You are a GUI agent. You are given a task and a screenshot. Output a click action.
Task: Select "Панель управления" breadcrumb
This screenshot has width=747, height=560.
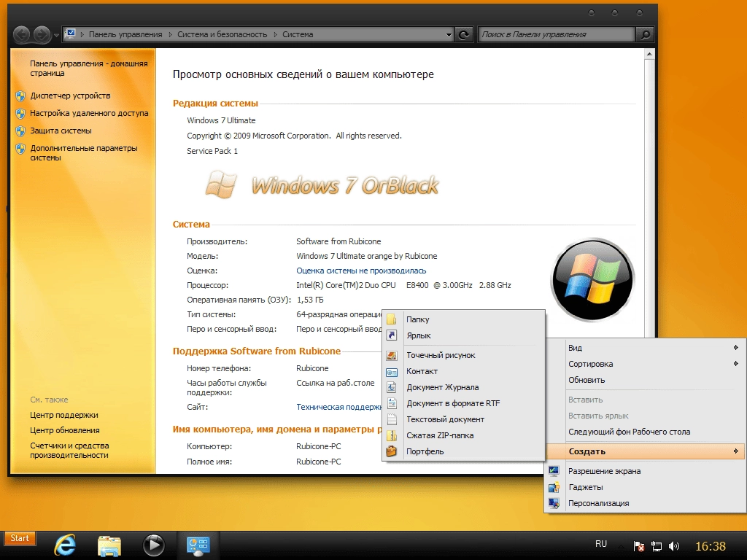125,34
